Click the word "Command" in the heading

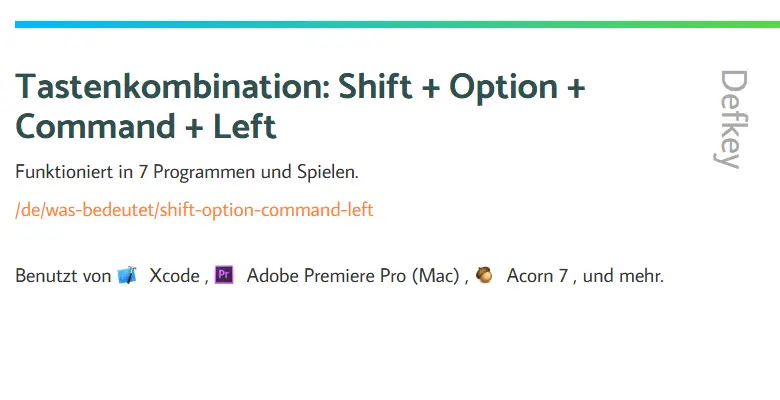(96, 126)
